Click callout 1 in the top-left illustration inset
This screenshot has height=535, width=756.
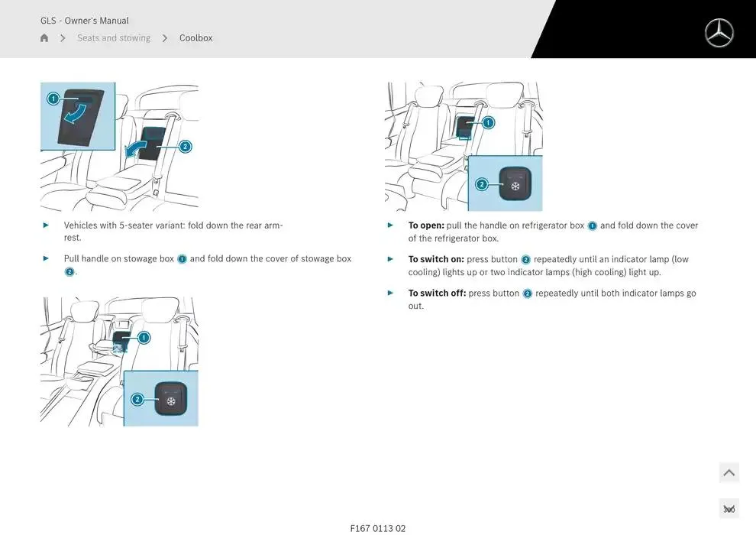click(x=53, y=99)
